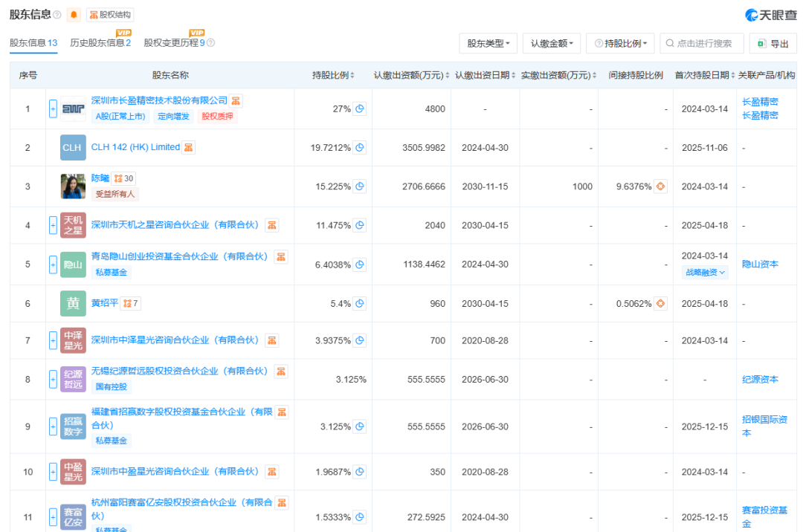The image size is (803, 532).
Task: Open 深圳市长盈精密技术股份有限公司 company link
Action: pyautogui.click(x=159, y=101)
